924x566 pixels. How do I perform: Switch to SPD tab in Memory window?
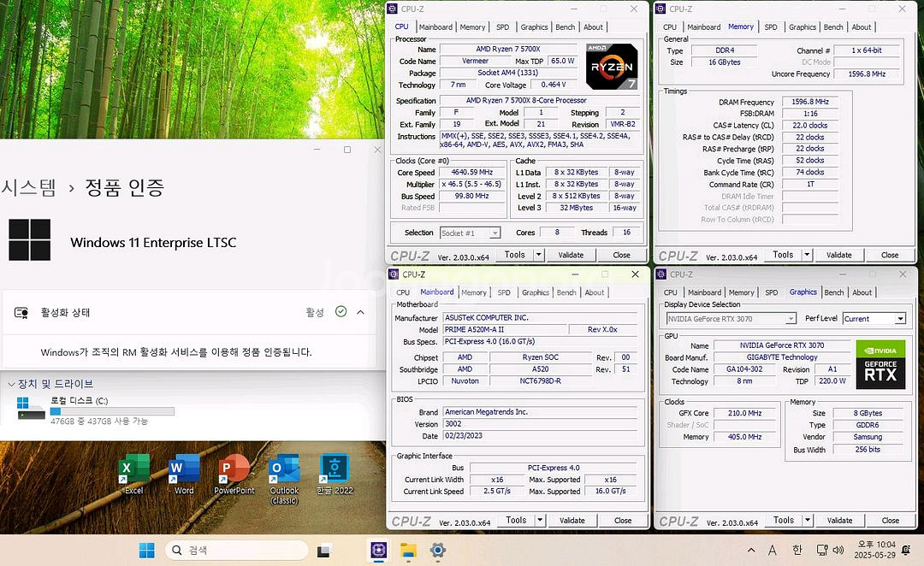[x=771, y=27]
